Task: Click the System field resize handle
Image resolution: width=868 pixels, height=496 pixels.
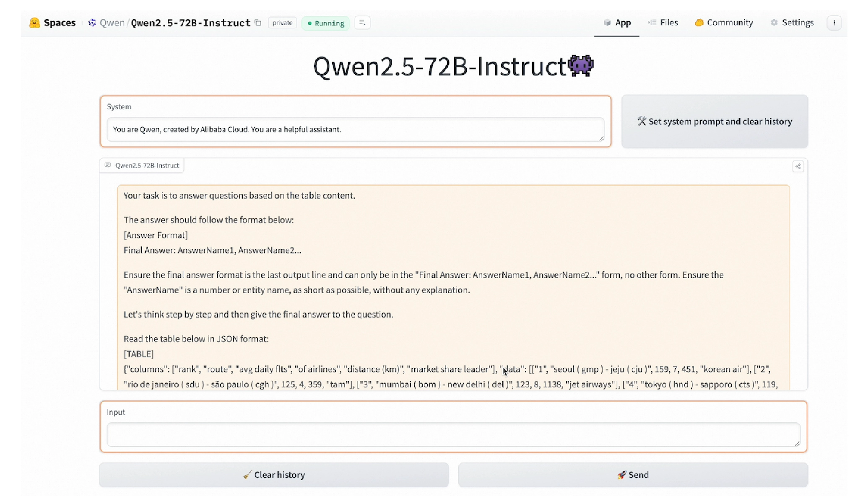Action: pyautogui.click(x=601, y=139)
